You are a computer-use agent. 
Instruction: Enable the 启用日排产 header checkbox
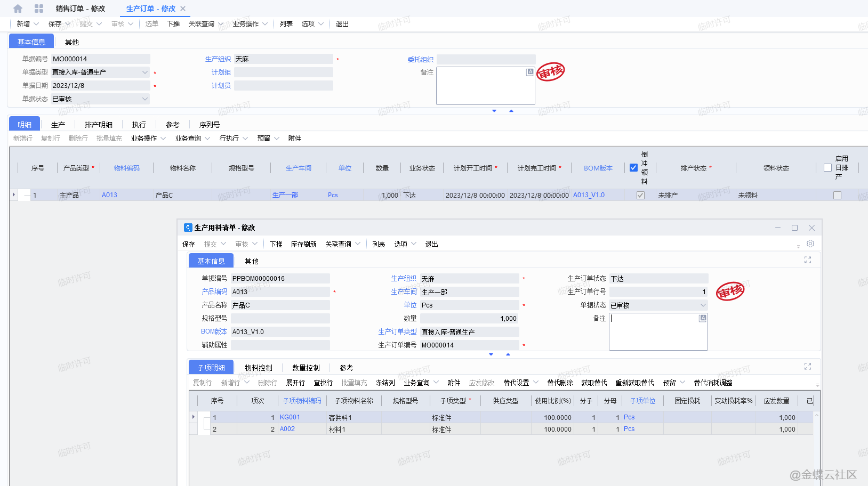click(827, 168)
